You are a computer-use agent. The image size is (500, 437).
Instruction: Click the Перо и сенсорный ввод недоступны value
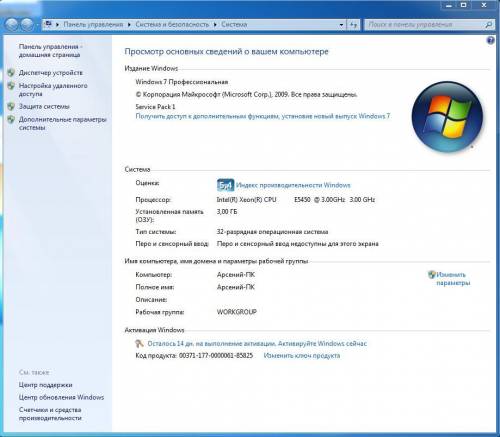click(297, 244)
